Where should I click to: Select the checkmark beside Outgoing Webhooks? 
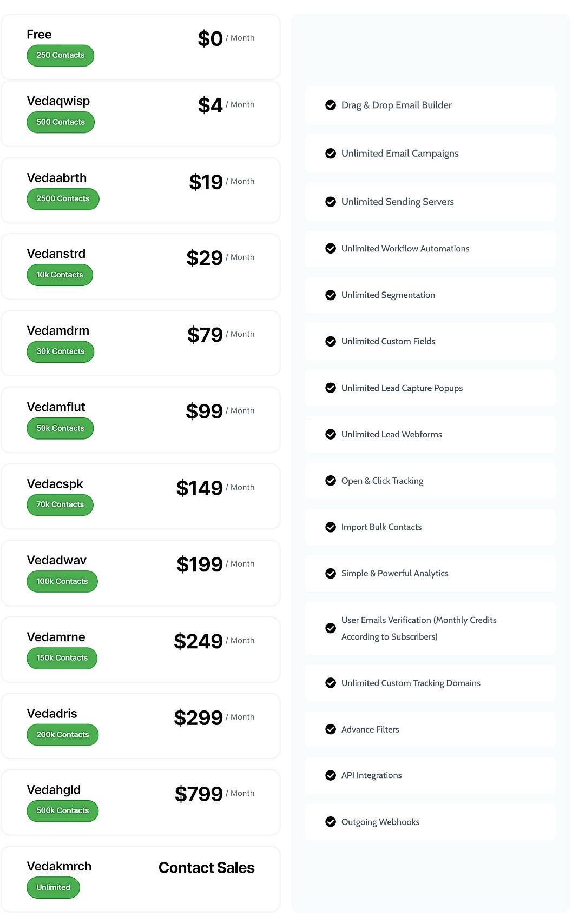(330, 822)
